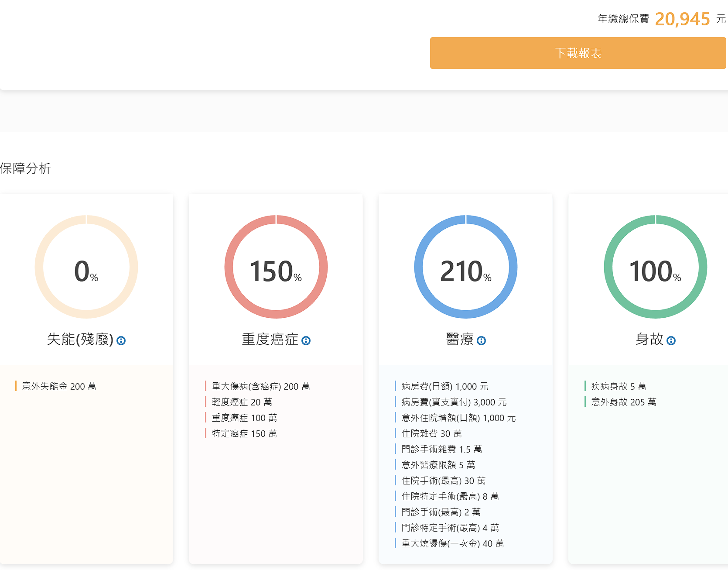Image resolution: width=728 pixels, height=570 pixels.
Task: Open info icon next to 醫療
Action: click(481, 340)
